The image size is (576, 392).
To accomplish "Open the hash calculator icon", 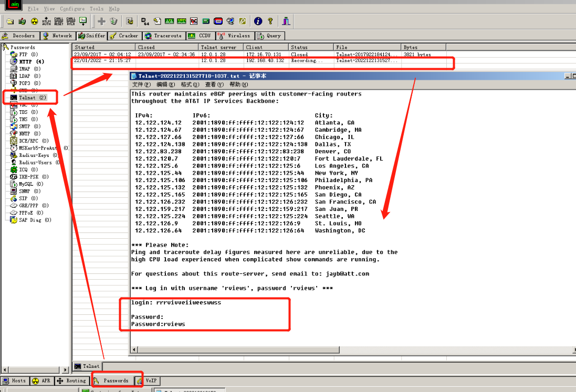I will [x=206, y=22].
